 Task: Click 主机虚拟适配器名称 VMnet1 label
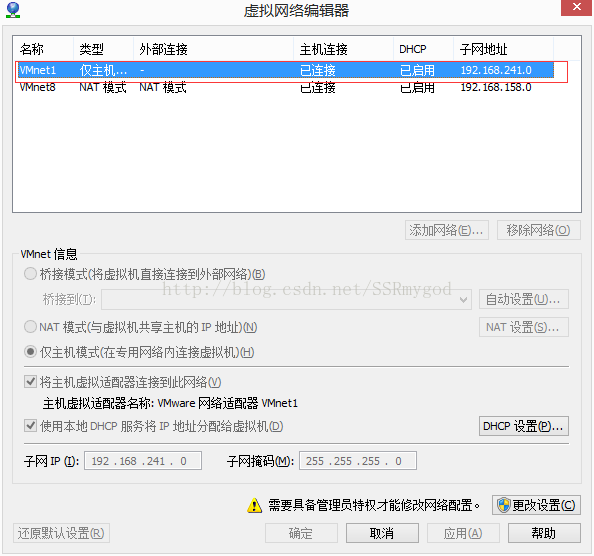pos(170,403)
